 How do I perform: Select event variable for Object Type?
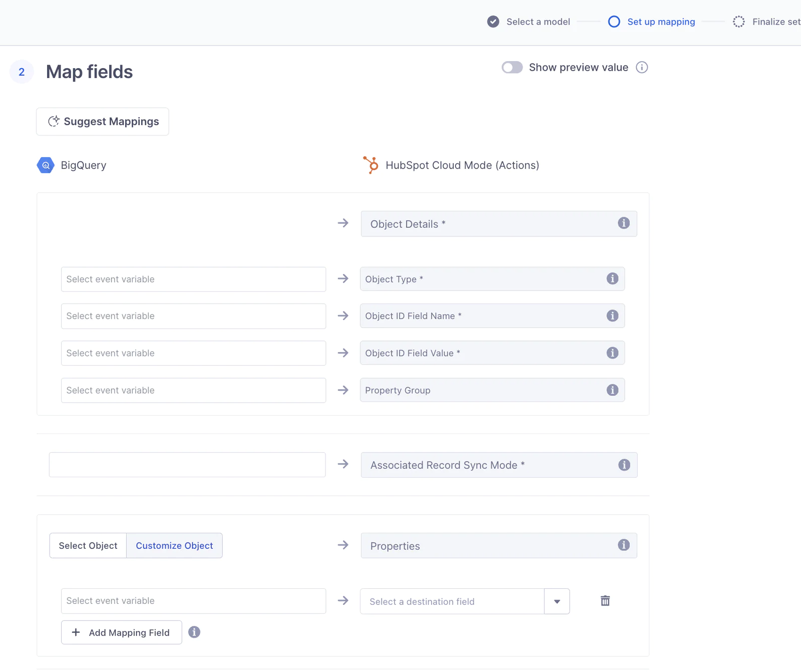[x=193, y=279]
